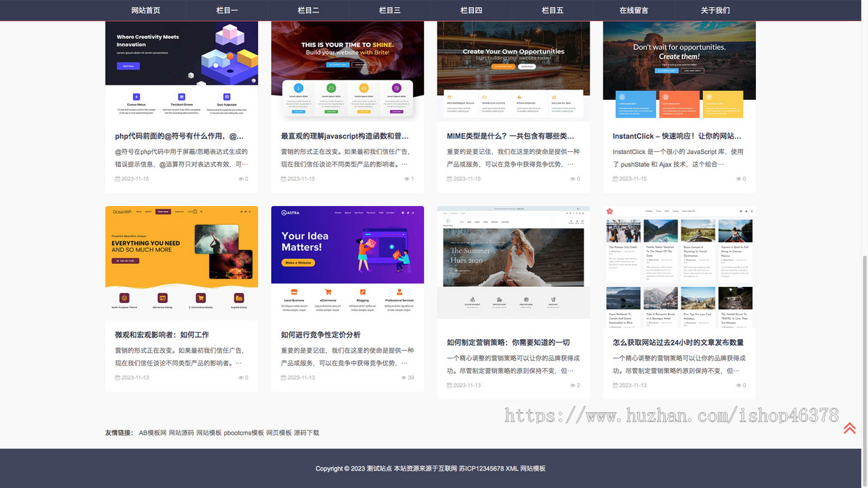
Task: Click 网站模板 in the dark footer bar
Action: pyautogui.click(x=533, y=468)
